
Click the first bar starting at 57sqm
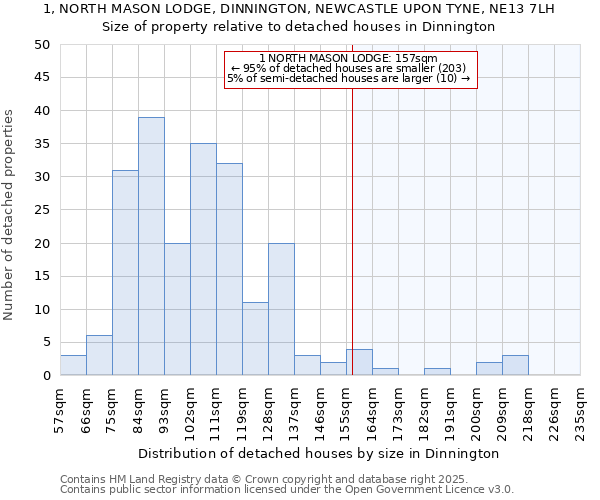73,365
